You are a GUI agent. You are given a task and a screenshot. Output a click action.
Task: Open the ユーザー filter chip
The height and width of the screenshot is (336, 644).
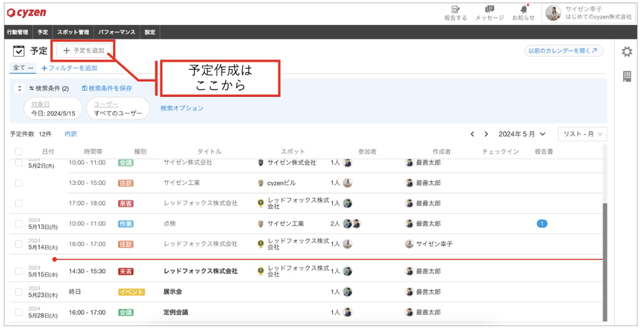[x=118, y=108]
